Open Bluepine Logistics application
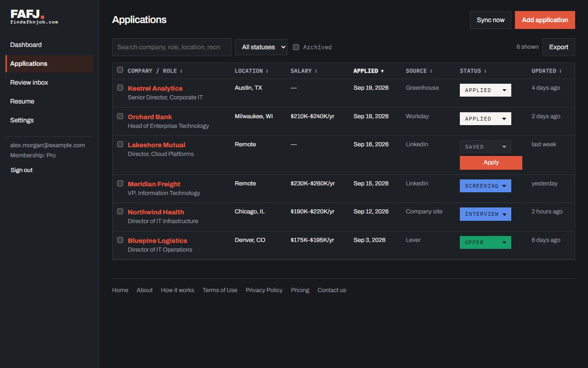 [157, 241]
